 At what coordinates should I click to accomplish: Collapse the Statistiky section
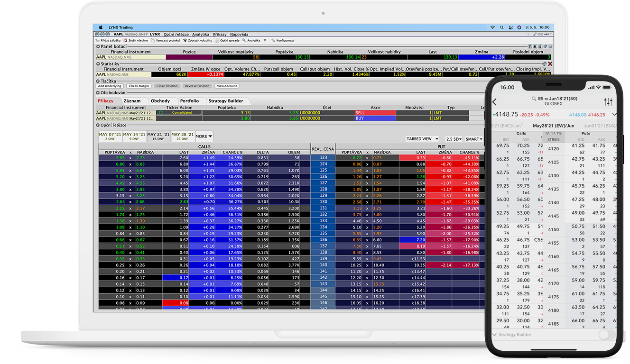(x=98, y=64)
